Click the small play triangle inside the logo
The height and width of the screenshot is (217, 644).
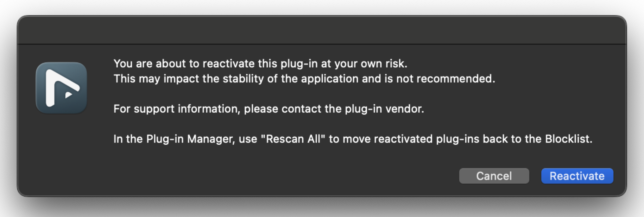[x=68, y=95]
